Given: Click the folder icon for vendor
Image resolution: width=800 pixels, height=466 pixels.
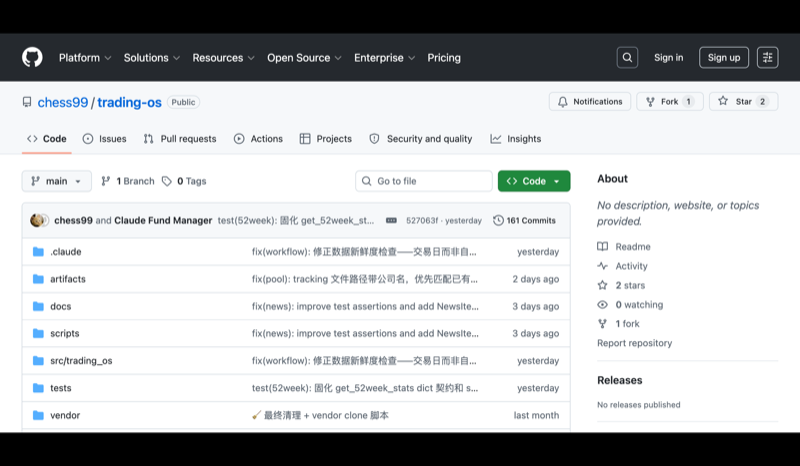Looking at the screenshot, I should (x=38, y=415).
